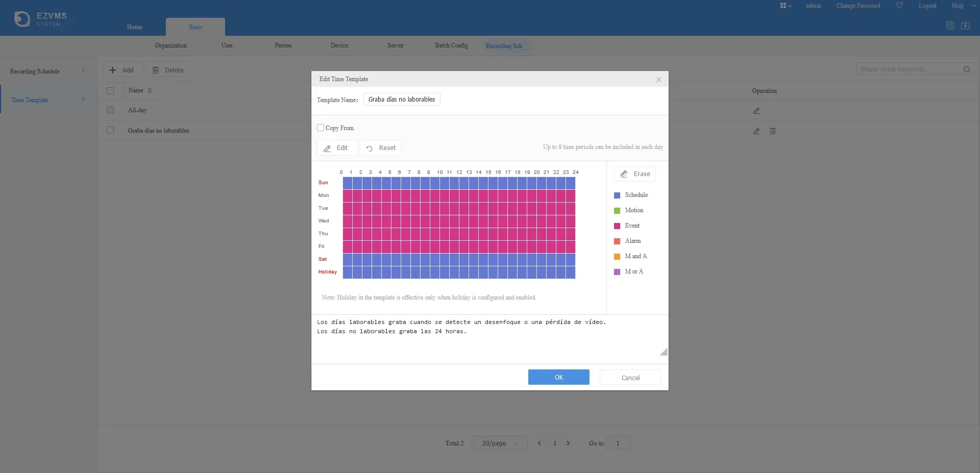Click the search magnifier icon in keyword field

point(967,69)
